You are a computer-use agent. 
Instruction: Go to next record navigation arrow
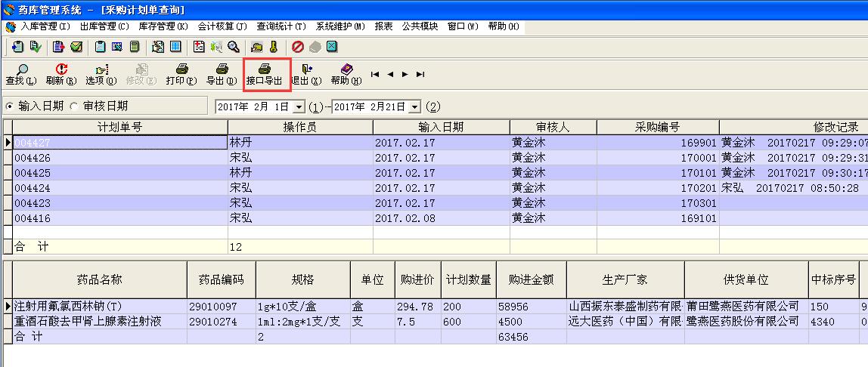pyautogui.click(x=405, y=74)
